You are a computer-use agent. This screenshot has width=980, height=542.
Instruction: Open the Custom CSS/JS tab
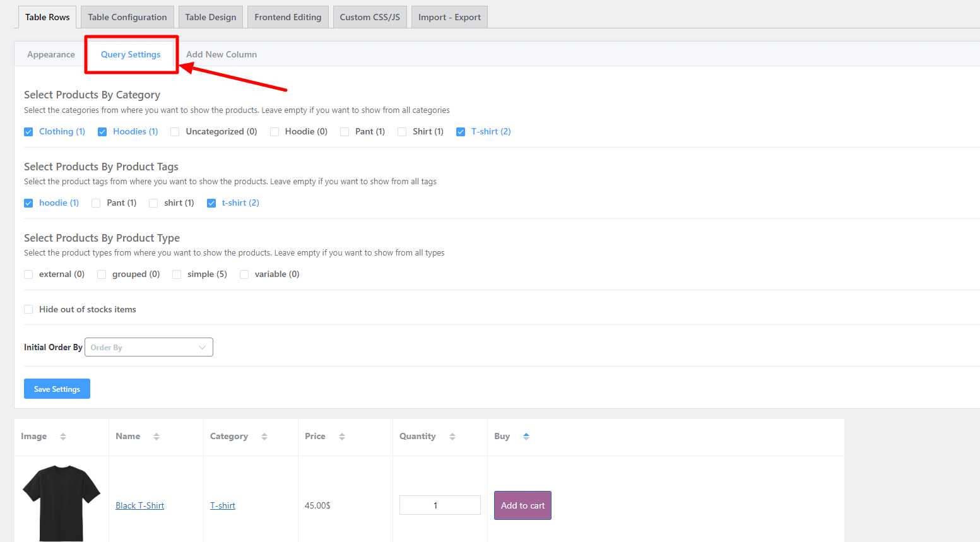pyautogui.click(x=370, y=17)
